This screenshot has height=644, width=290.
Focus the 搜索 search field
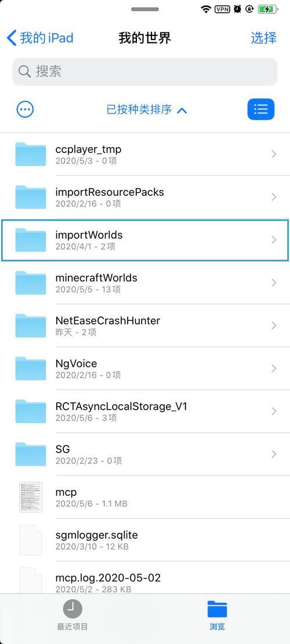pos(145,72)
